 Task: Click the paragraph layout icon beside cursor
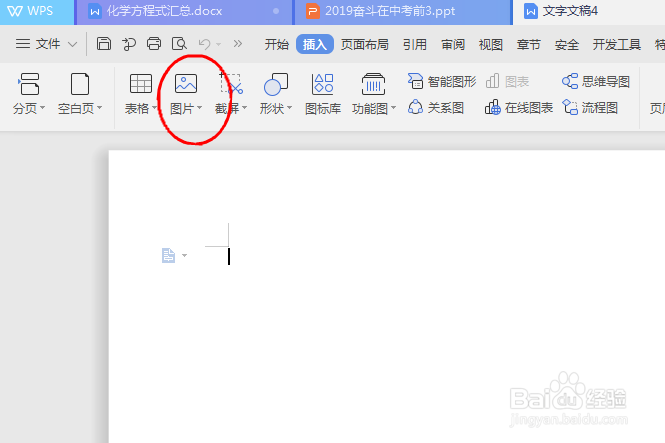tap(168, 256)
